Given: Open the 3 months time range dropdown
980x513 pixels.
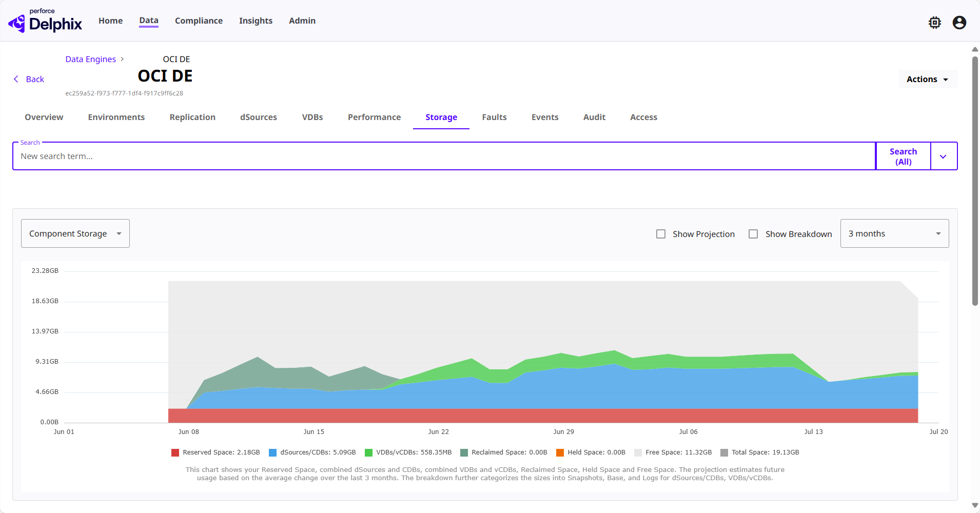Looking at the screenshot, I should tap(894, 233).
